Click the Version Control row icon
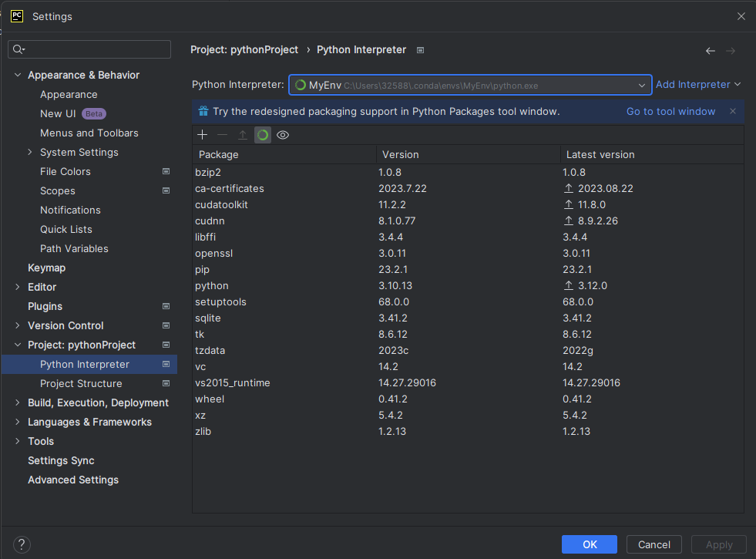The image size is (756, 559). 166,325
